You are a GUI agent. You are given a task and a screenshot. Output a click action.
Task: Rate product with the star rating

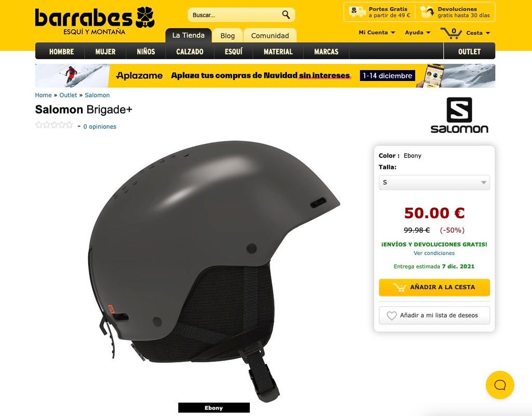[x=54, y=125]
